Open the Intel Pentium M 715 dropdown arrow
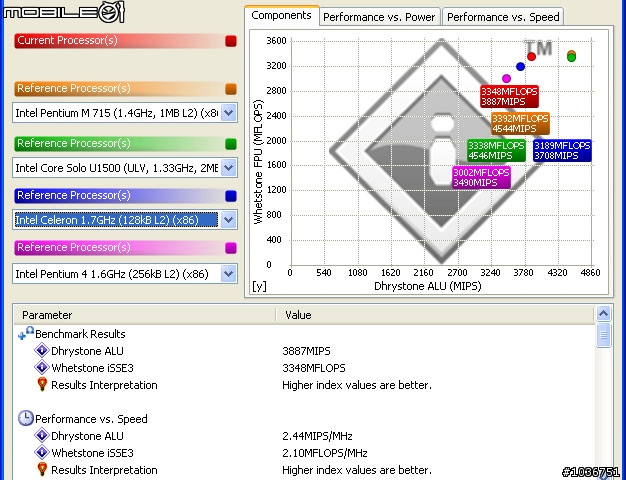This screenshot has width=626, height=480. pos(229,113)
